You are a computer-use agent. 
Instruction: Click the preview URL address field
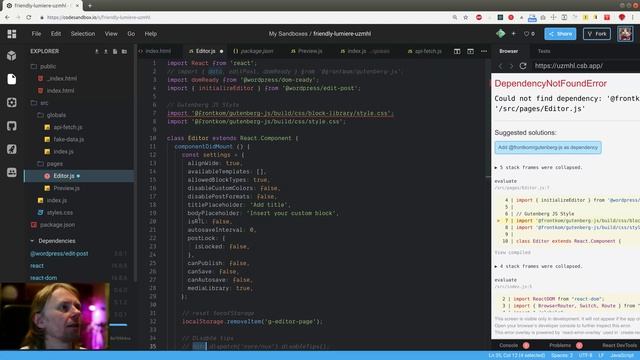tap(586, 66)
